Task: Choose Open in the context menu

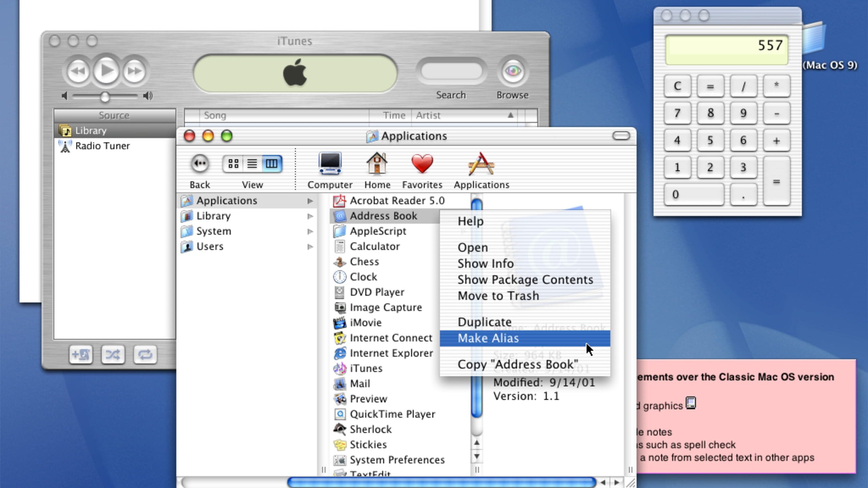Action: tap(525, 248)
